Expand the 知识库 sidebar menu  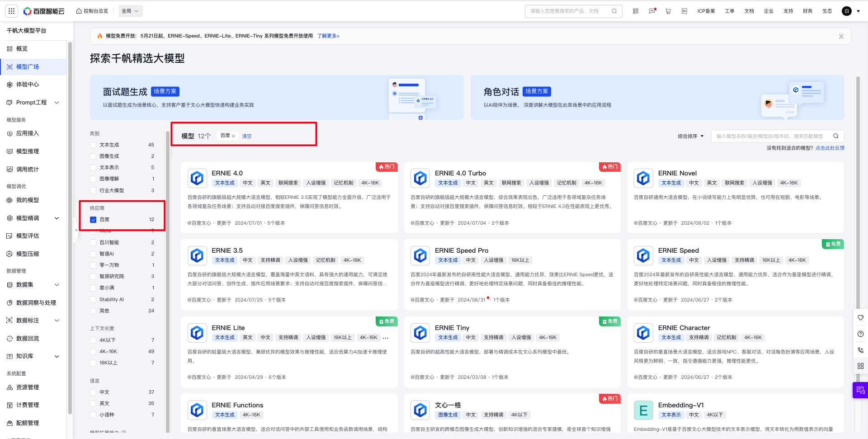coord(57,356)
